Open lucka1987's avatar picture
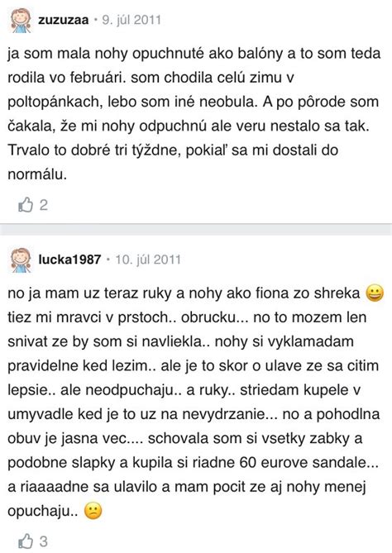This screenshot has width=392, height=553. [x=21, y=260]
